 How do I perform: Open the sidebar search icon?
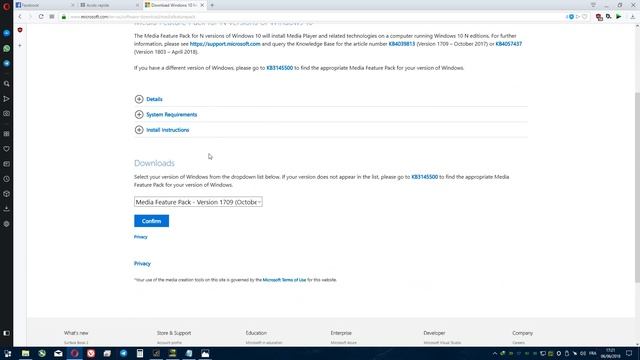pos(7,84)
